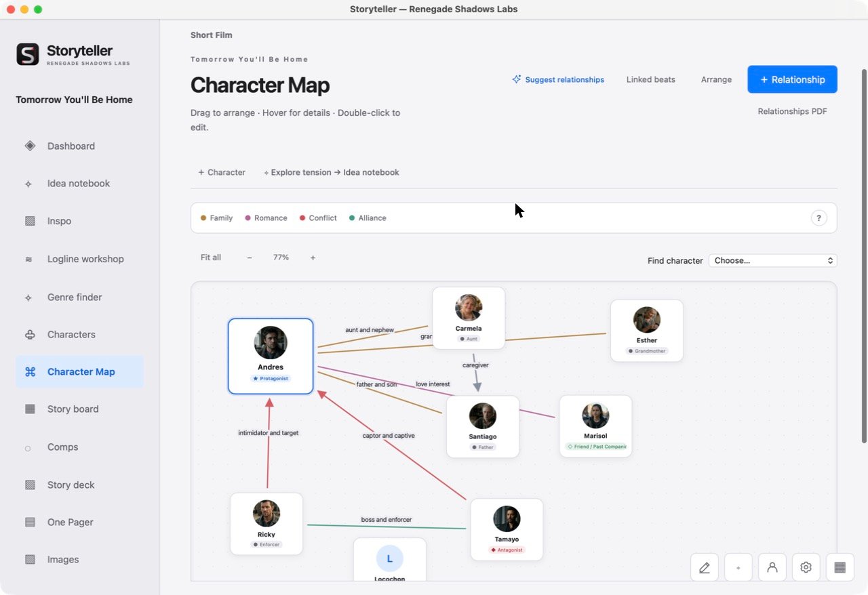Toggle the Romance legend filter
Image resolution: width=868 pixels, height=595 pixels.
pos(266,218)
